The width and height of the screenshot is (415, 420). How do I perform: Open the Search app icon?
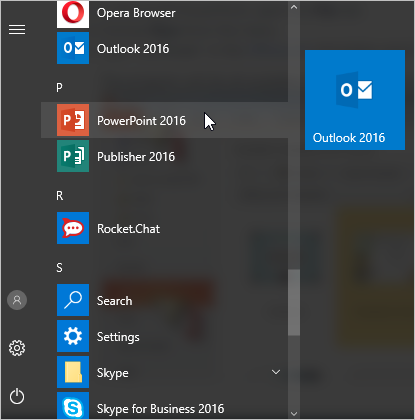[x=73, y=300]
